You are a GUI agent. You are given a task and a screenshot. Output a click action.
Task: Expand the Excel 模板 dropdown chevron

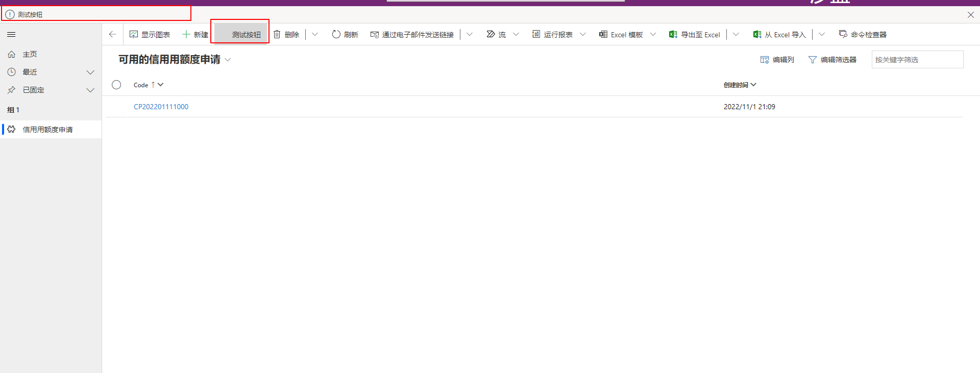[x=653, y=34]
